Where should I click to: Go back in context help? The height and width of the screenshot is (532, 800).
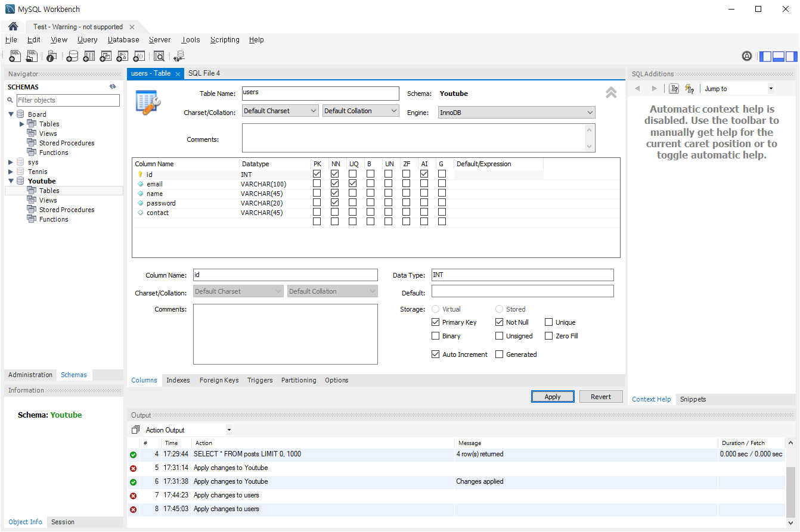(x=637, y=89)
